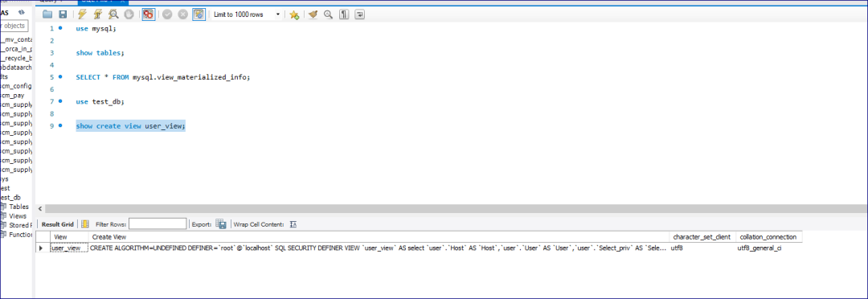868x299 pixels.
Task: Open the find magnifier in toolbar
Action: point(328,14)
